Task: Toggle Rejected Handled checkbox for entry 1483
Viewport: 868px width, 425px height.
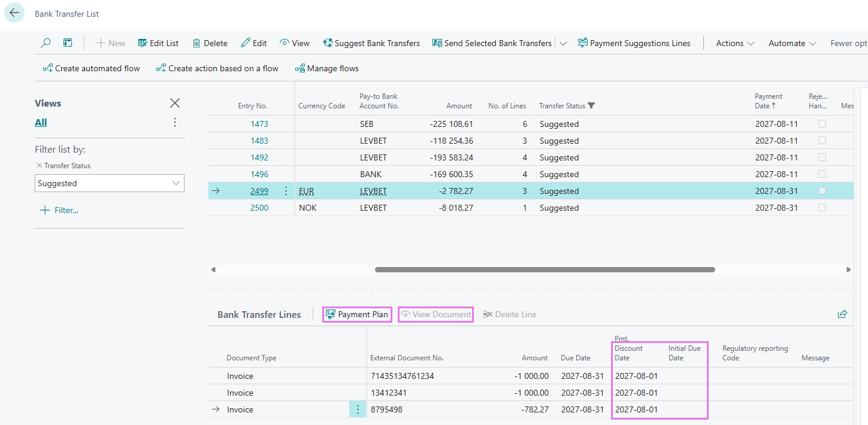Action: [x=822, y=140]
